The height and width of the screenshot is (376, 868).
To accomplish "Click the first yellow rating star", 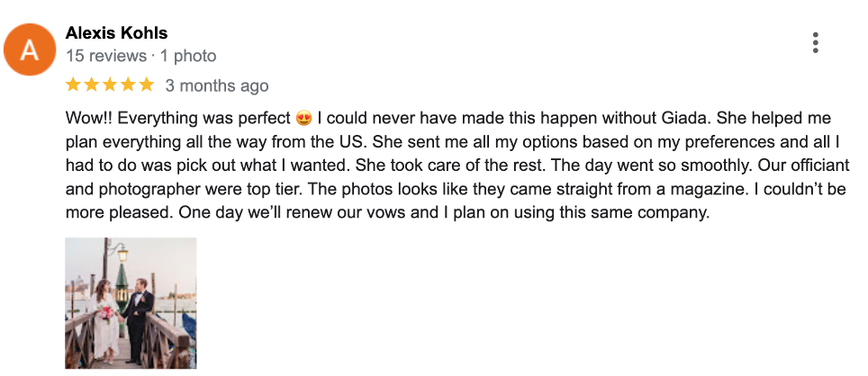I will (x=73, y=85).
